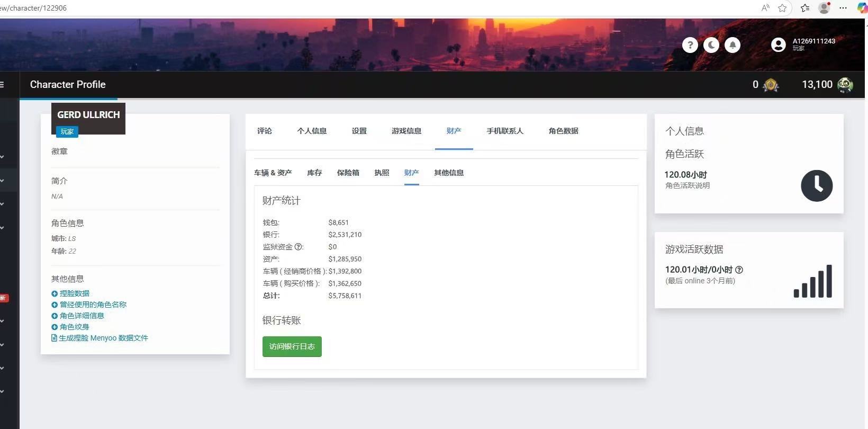
Task: Click the bar chart icon in 游戏活跃数据
Action: (x=813, y=281)
